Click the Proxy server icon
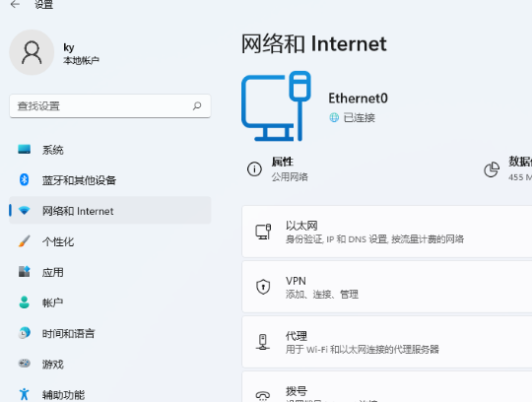The width and height of the screenshot is (532, 402). click(x=263, y=342)
